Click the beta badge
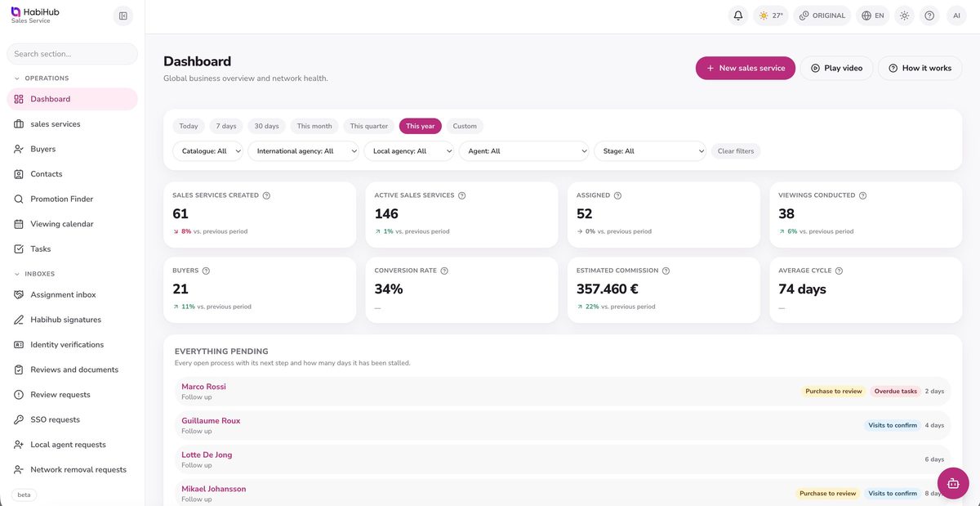 [24, 495]
